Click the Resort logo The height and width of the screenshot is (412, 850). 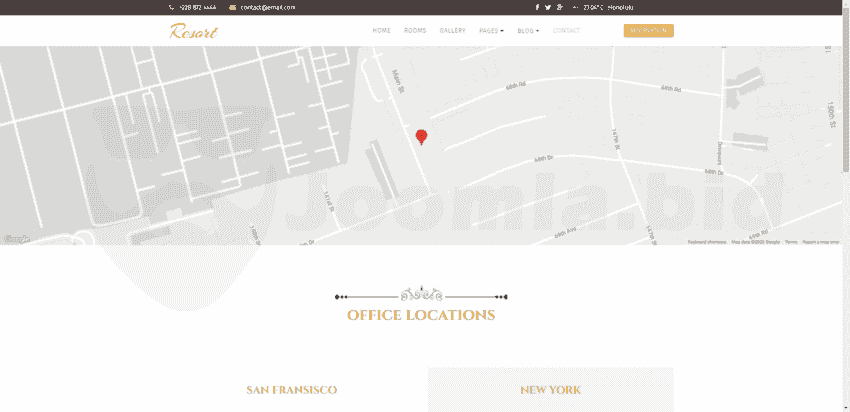[193, 31]
